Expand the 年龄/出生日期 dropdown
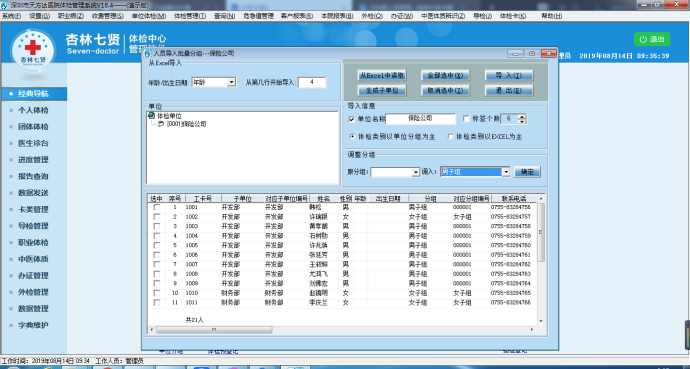 point(231,82)
